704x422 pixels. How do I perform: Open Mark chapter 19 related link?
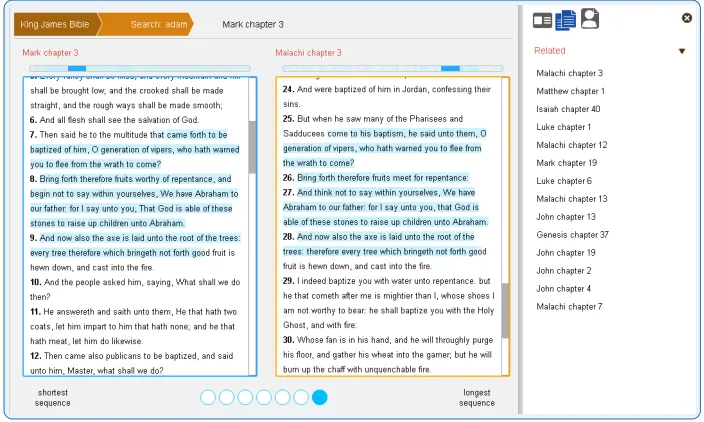coord(567,163)
